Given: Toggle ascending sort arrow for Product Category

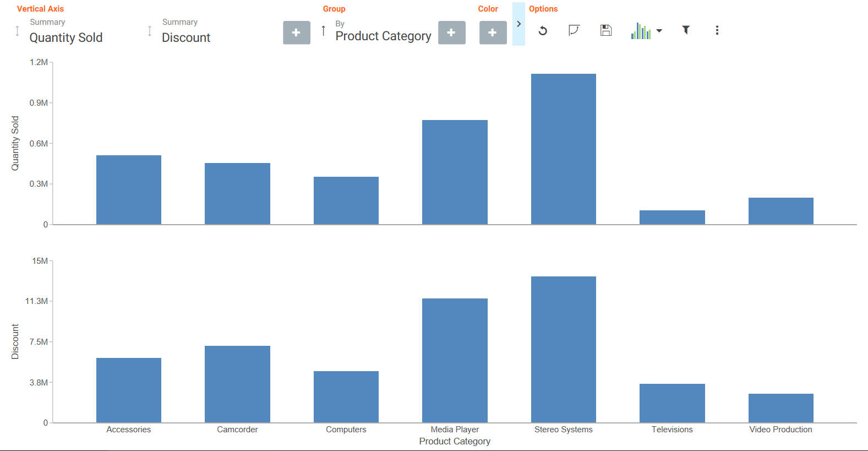Looking at the screenshot, I should point(323,30).
